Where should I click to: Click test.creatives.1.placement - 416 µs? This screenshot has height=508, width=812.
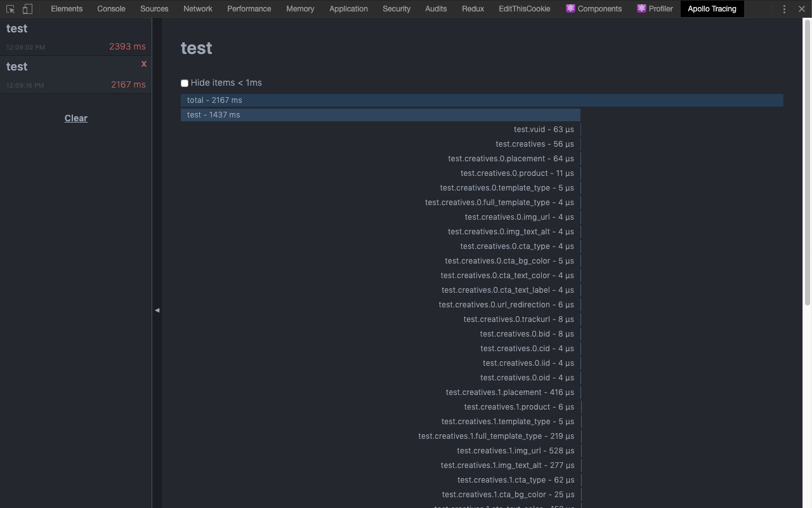click(510, 392)
